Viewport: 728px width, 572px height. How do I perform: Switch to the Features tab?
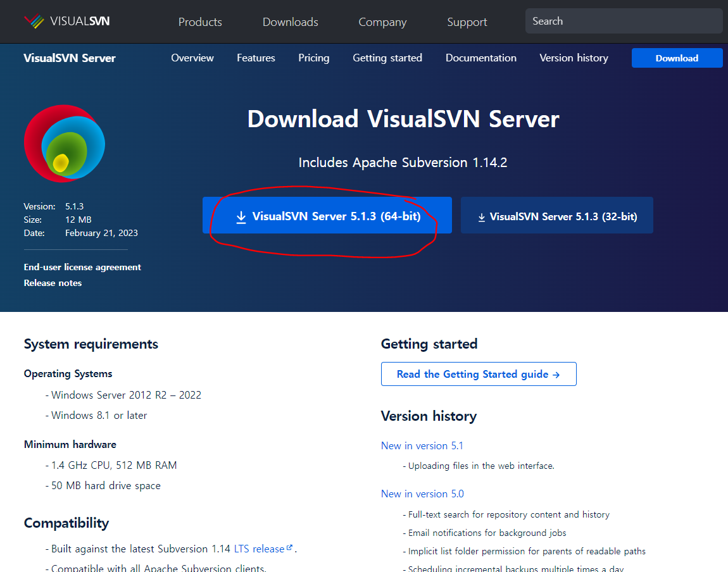(x=256, y=58)
